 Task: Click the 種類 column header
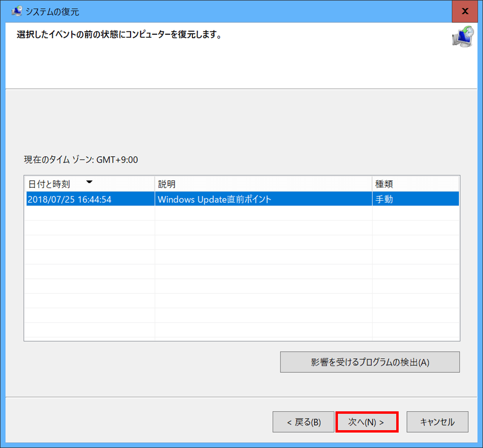416,184
